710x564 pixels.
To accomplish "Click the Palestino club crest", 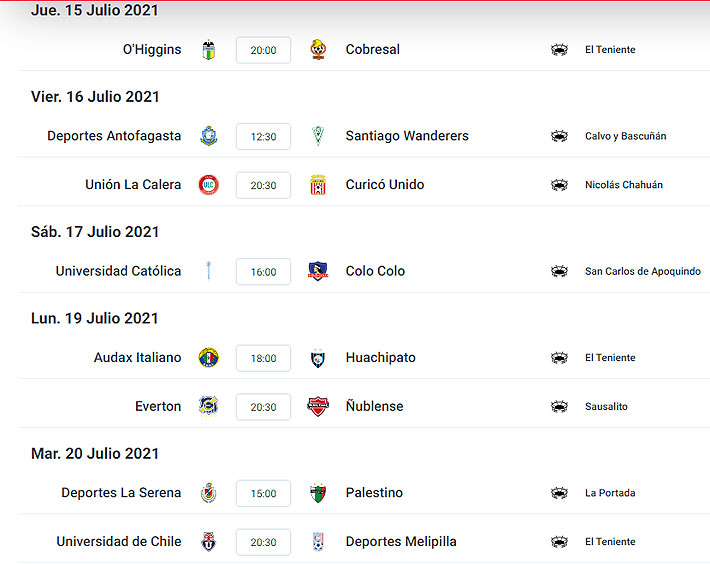I will [x=318, y=493].
